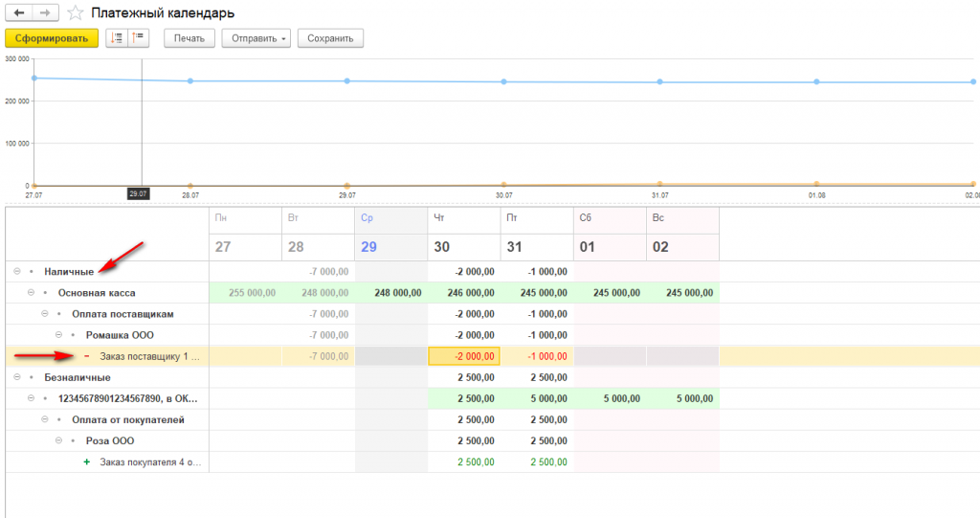The image size is (980, 518).
Task: Collapse the 12345678901234567890 account row
Action: [x=31, y=398]
